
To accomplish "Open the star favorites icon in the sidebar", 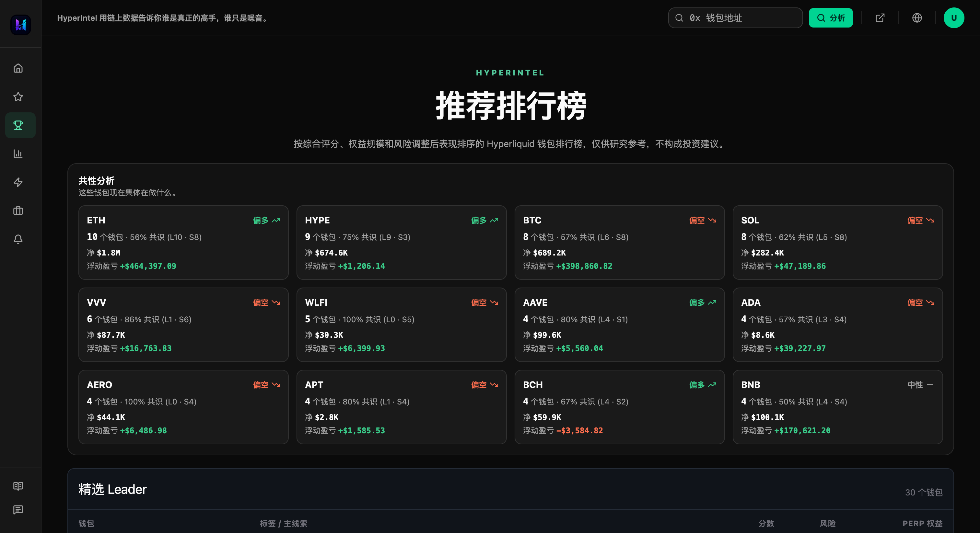I will (x=18, y=96).
